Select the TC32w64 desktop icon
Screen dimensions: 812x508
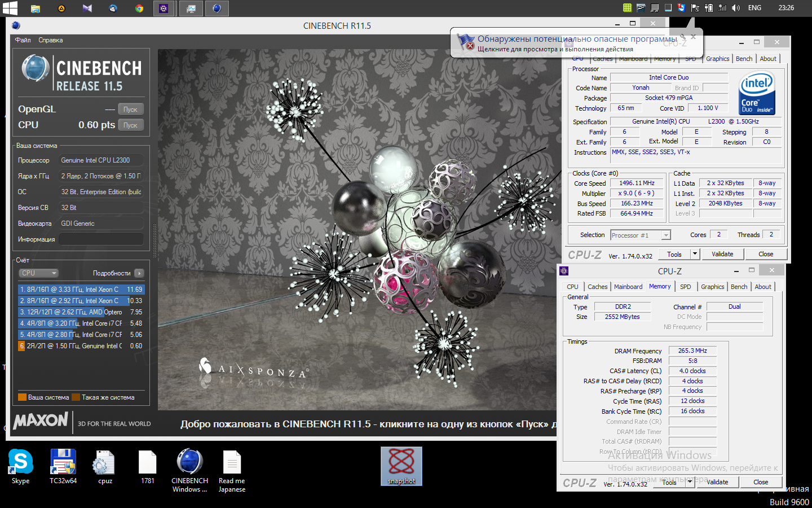[x=63, y=467]
